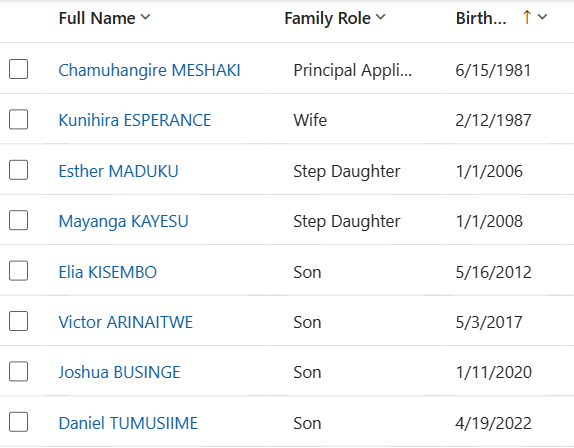Open the Chamuhangire MESHAKI record link
Image resolution: width=574 pixels, height=448 pixels.
[149, 70]
